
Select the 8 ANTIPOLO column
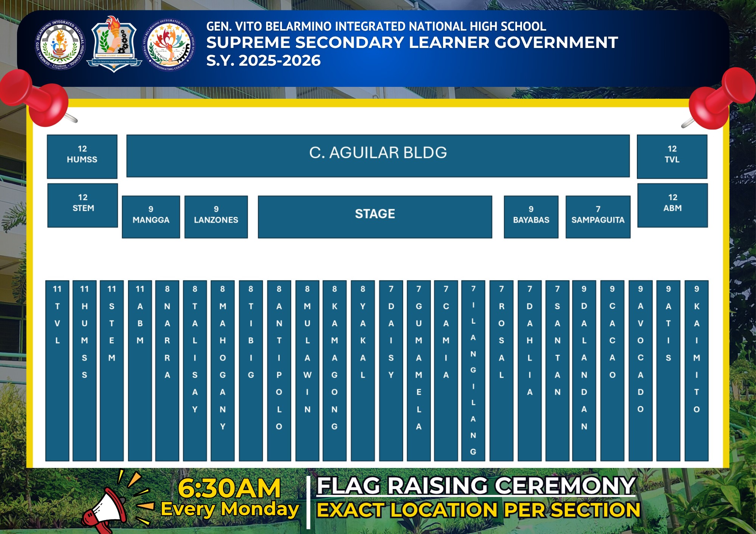click(279, 370)
